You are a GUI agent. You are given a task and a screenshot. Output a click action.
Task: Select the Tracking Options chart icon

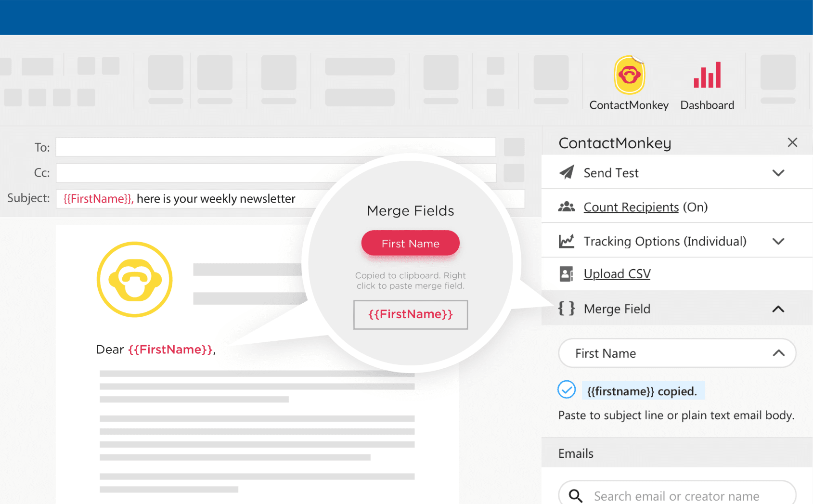[x=567, y=241]
